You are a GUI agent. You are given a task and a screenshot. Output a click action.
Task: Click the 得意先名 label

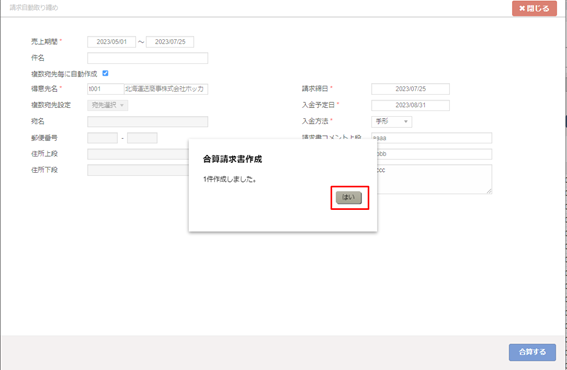(x=44, y=89)
